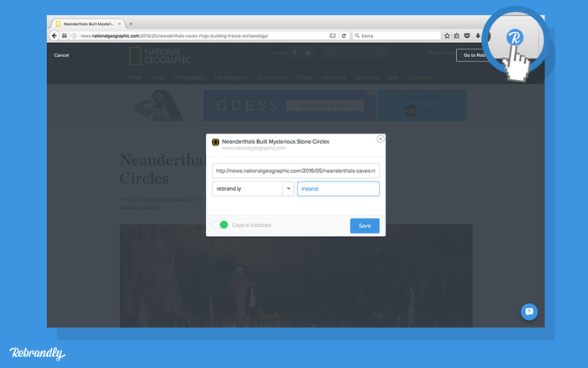This screenshot has height=368, width=588.
Task: Click the GUESS banner advertisement
Action: [x=290, y=105]
